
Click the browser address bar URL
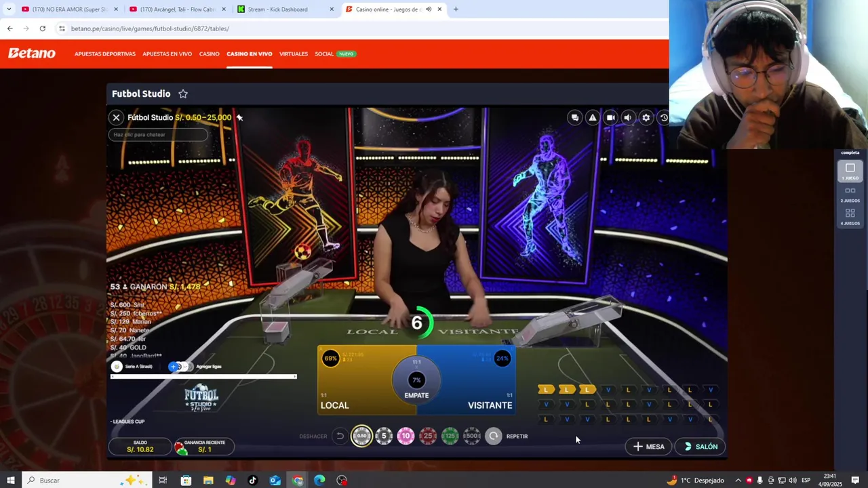(150, 28)
